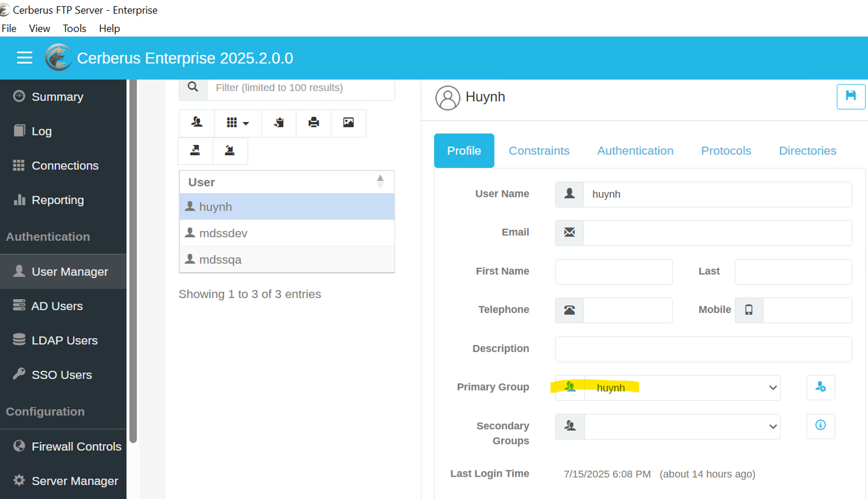This screenshot has width=868, height=499.
Task: Click the Telephone input field
Action: (628, 310)
